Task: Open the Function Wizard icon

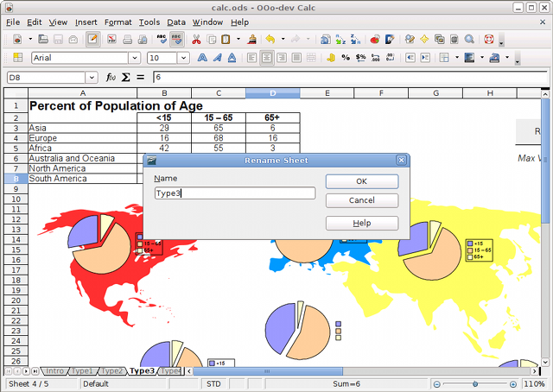Action: 111,78
